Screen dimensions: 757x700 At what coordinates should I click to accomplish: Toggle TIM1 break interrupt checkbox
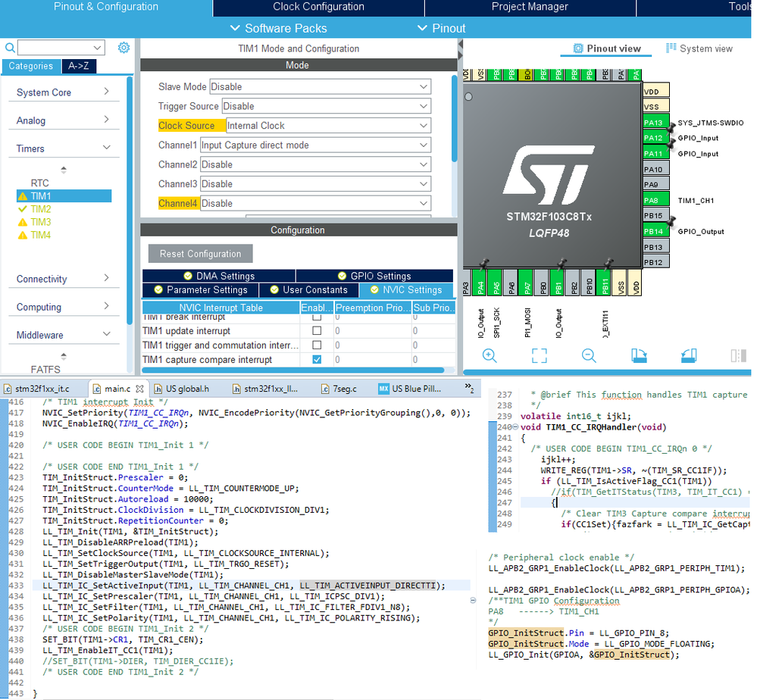coord(317,317)
